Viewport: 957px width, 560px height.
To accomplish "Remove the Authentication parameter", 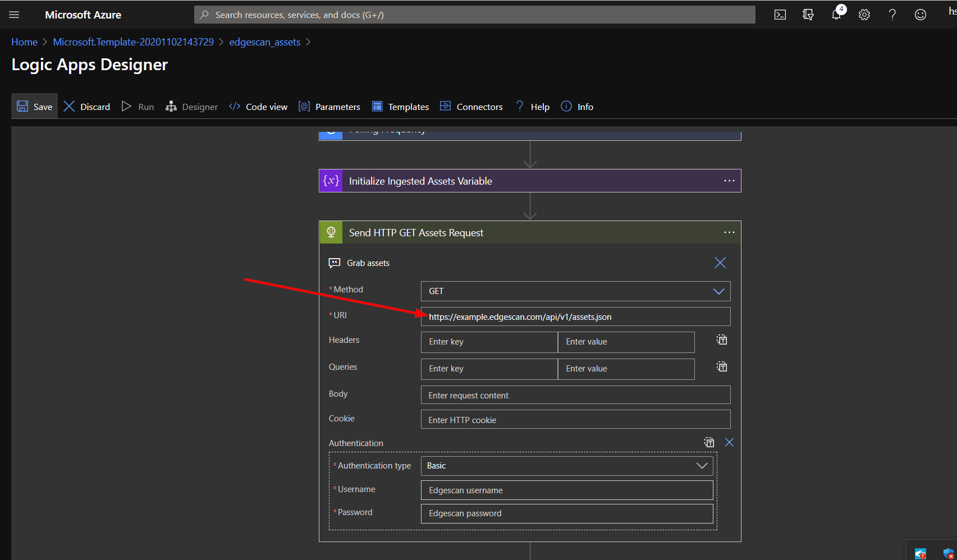I will 729,442.
